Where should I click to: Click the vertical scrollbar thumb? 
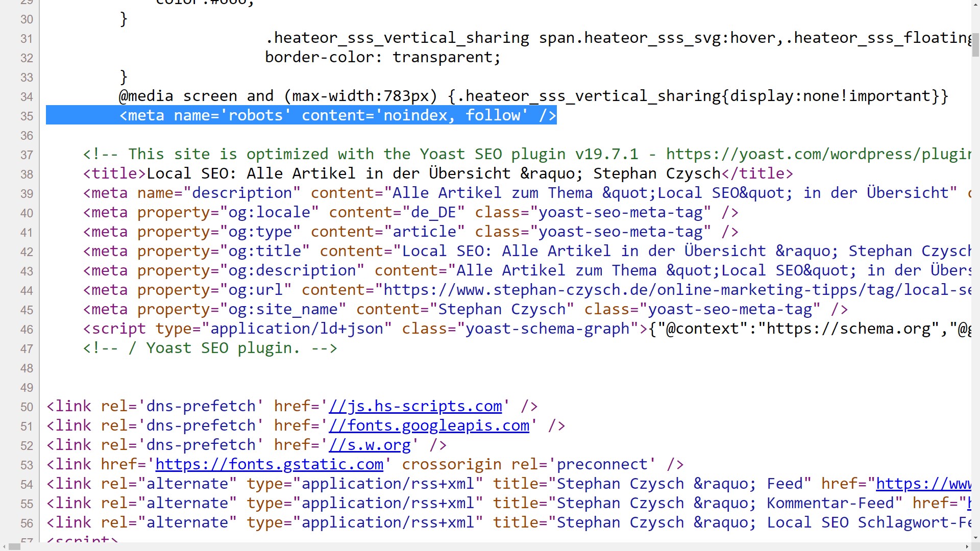[975, 45]
